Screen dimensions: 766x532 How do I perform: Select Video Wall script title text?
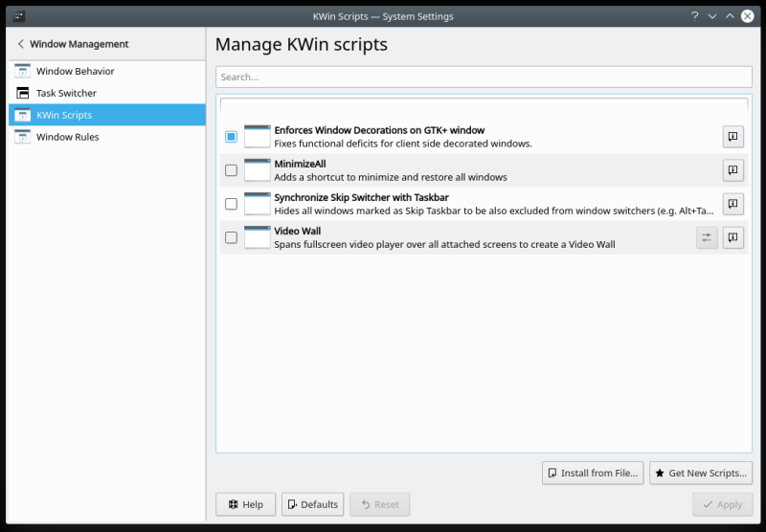pos(298,232)
